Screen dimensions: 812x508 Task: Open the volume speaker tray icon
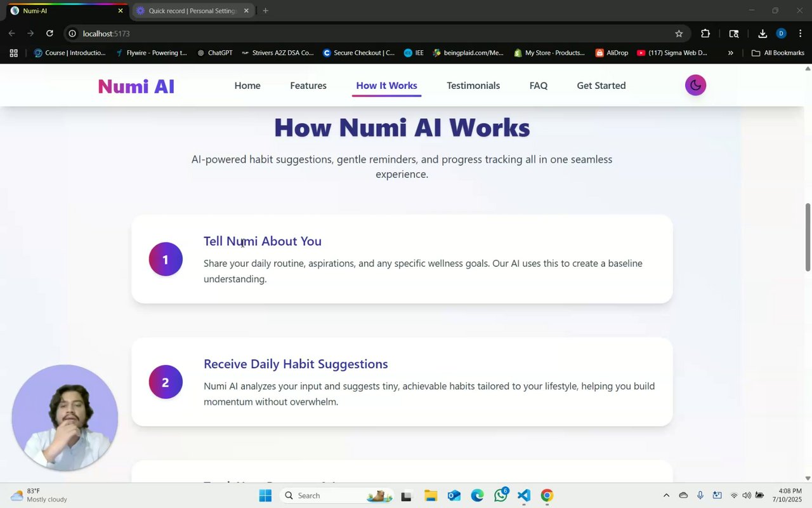point(747,495)
